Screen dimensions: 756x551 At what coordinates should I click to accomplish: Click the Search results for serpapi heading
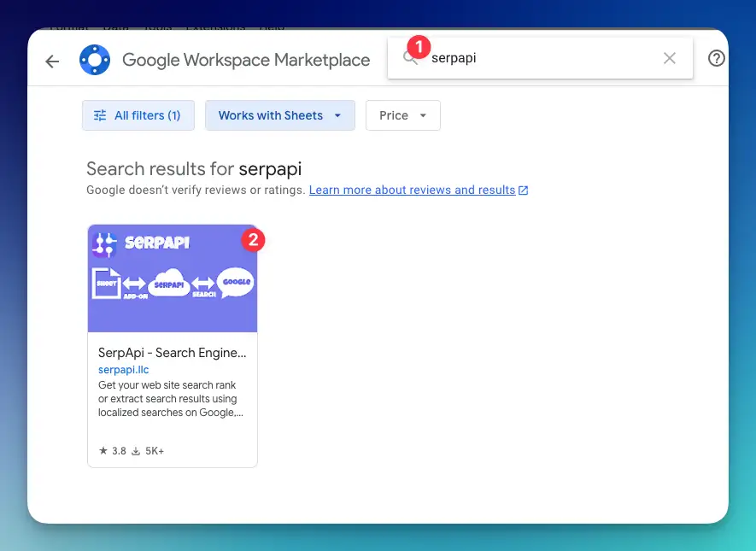tap(194, 169)
